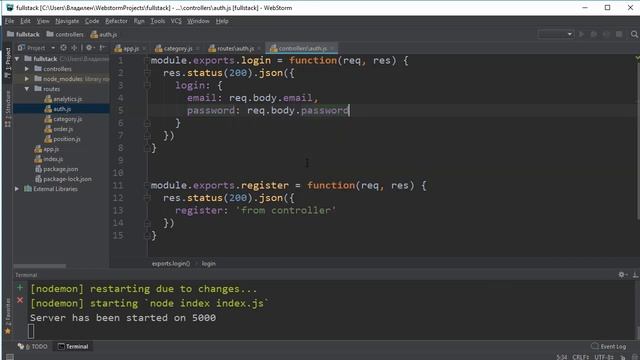640x360 pixels.
Task: Switch to Terminal tool window tab
Action: click(x=73, y=346)
